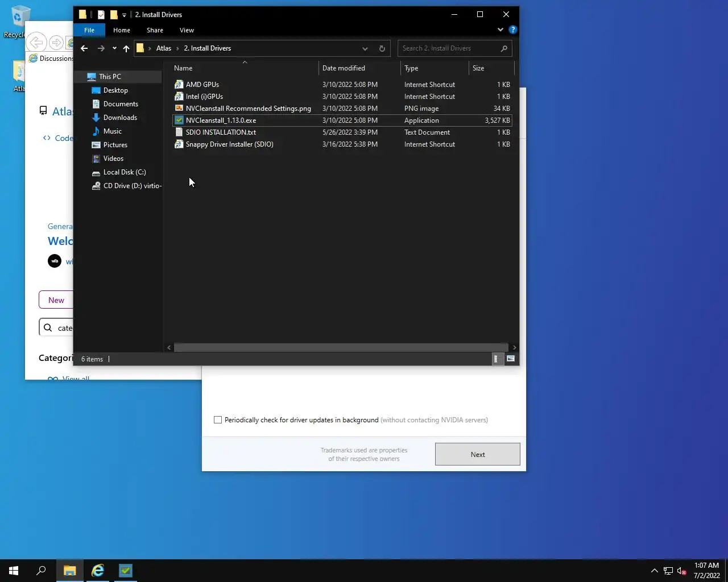Open File Explorer taskbar icon
The width and height of the screenshot is (728, 582).
pos(70,571)
